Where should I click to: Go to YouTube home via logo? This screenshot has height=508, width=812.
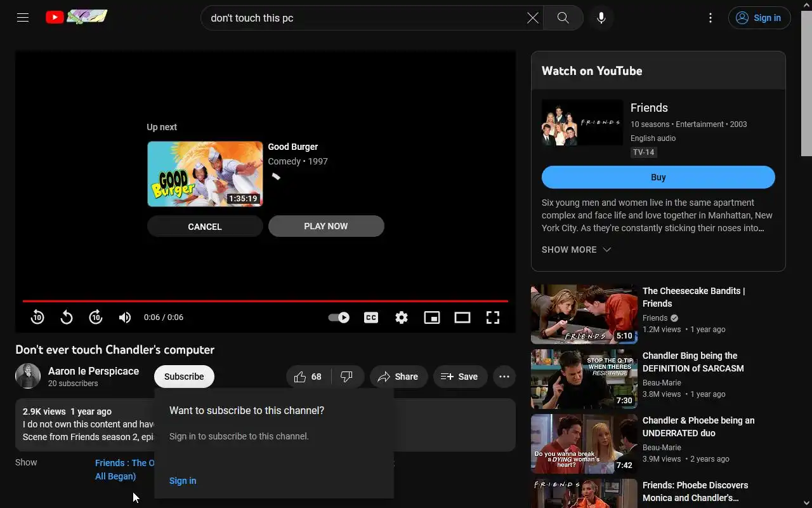pyautogui.click(x=77, y=17)
